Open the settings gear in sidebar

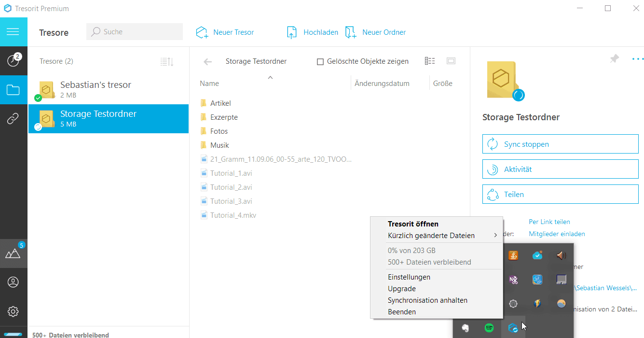pos(13,311)
